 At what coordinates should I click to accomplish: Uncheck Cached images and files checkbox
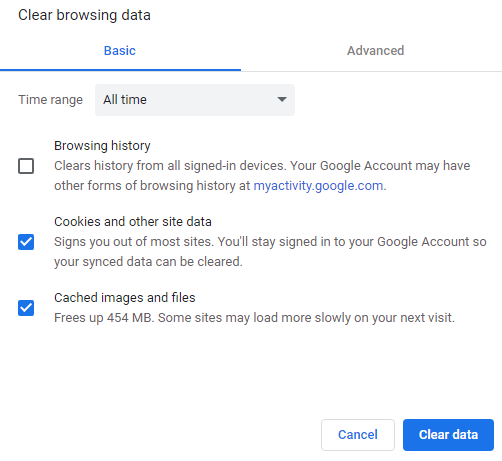point(26,308)
